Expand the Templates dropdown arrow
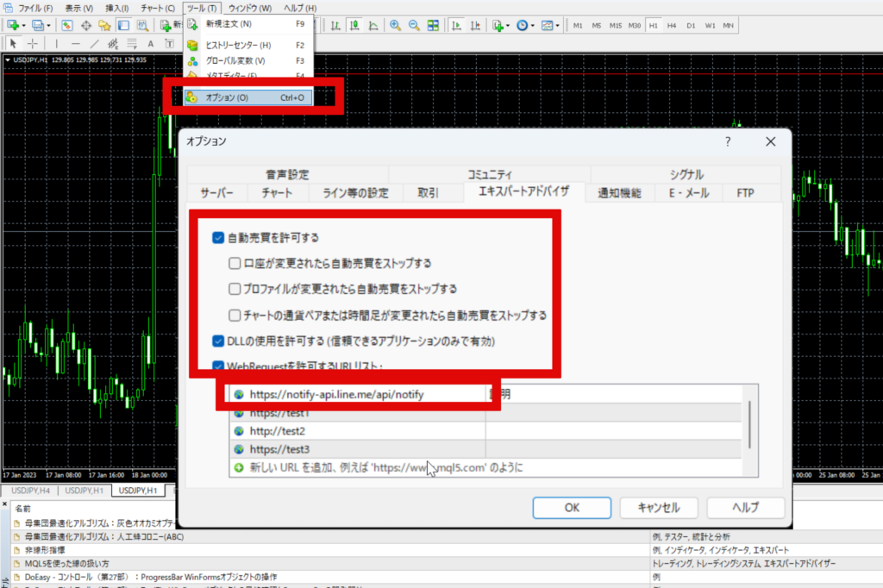The width and height of the screenshot is (883, 588). tap(558, 25)
